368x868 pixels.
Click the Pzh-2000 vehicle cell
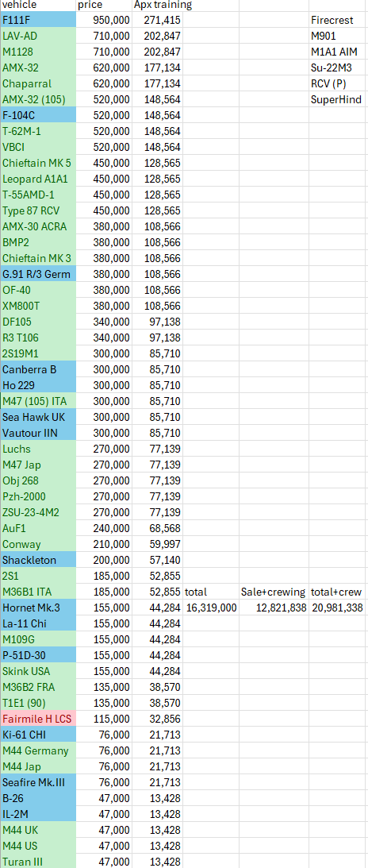point(38,496)
